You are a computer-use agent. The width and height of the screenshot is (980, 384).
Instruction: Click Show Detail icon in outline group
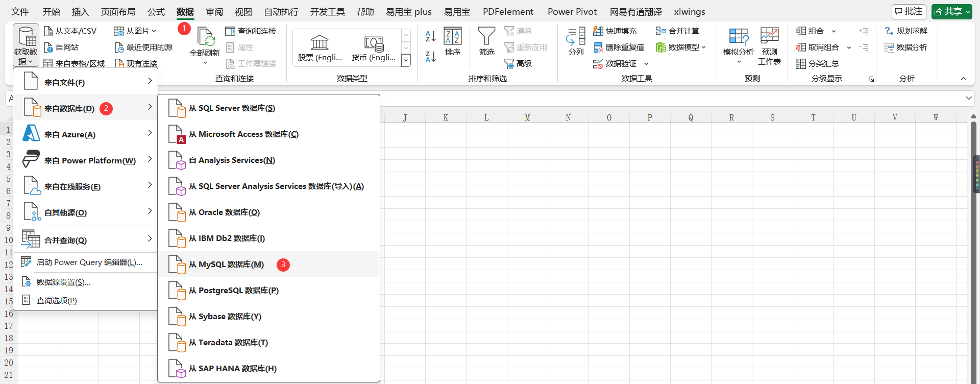click(864, 31)
